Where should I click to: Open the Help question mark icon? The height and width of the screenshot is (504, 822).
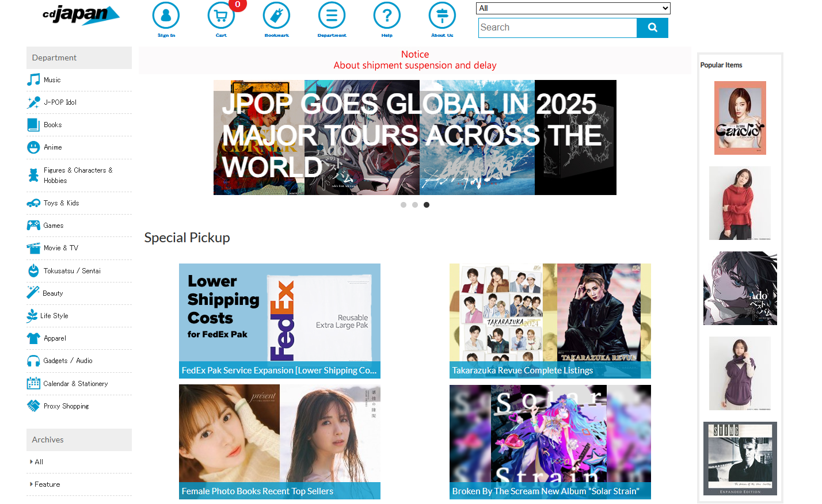point(387,16)
